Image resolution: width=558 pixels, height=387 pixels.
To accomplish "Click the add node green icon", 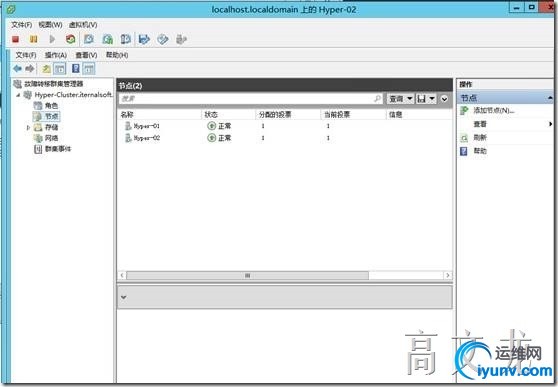I will click(464, 111).
